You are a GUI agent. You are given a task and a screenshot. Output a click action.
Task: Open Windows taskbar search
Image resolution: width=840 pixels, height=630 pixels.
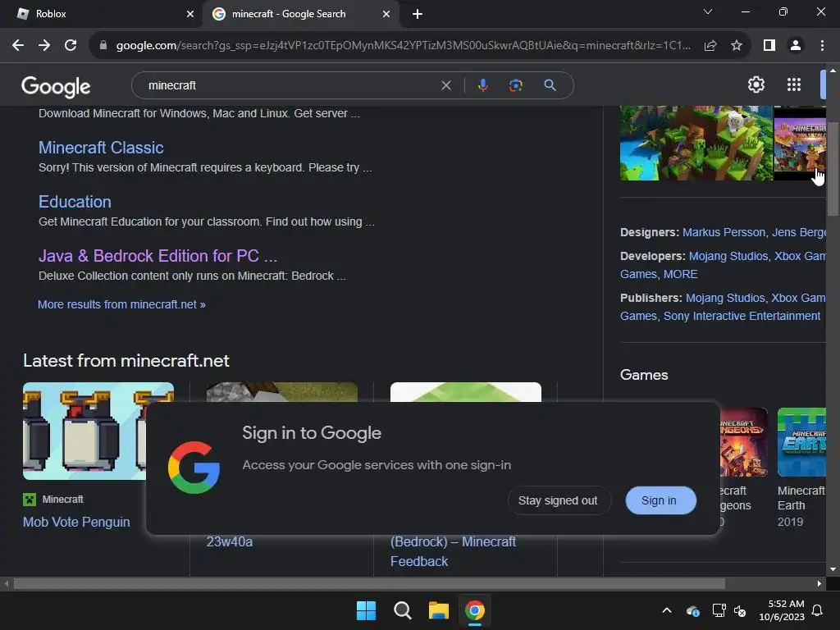[x=402, y=610]
